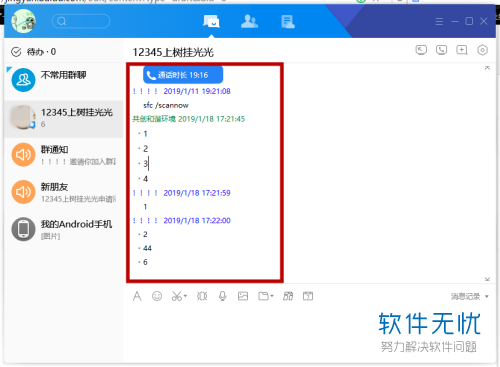Expand the screenshot options arrow

pos(185,296)
